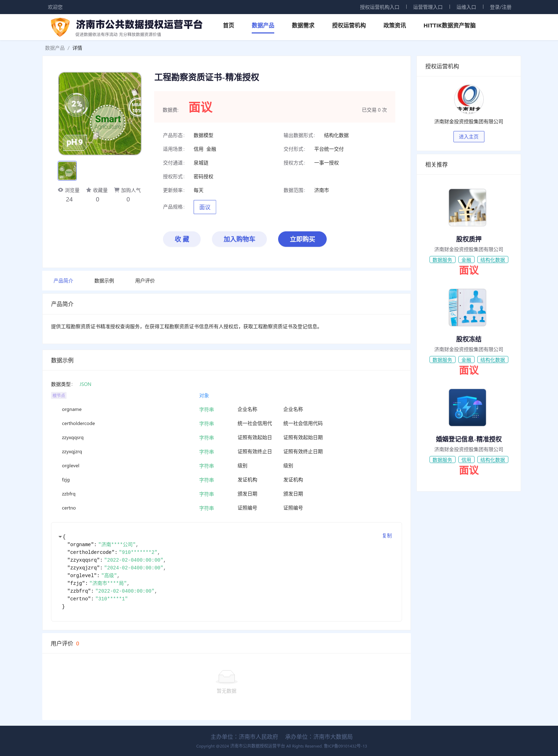Click 进入主页 button
This screenshot has height=756, width=558.
point(469,137)
